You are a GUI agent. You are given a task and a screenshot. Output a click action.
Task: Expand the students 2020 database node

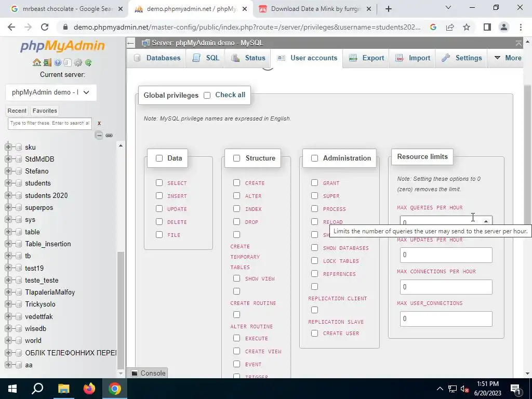(8, 195)
